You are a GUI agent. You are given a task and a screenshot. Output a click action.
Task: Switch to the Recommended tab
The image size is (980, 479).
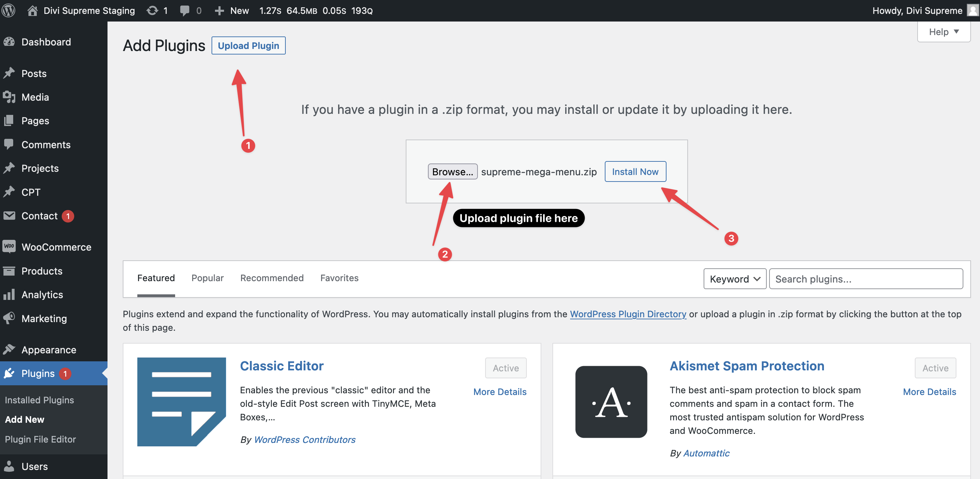click(x=272, y=278)
